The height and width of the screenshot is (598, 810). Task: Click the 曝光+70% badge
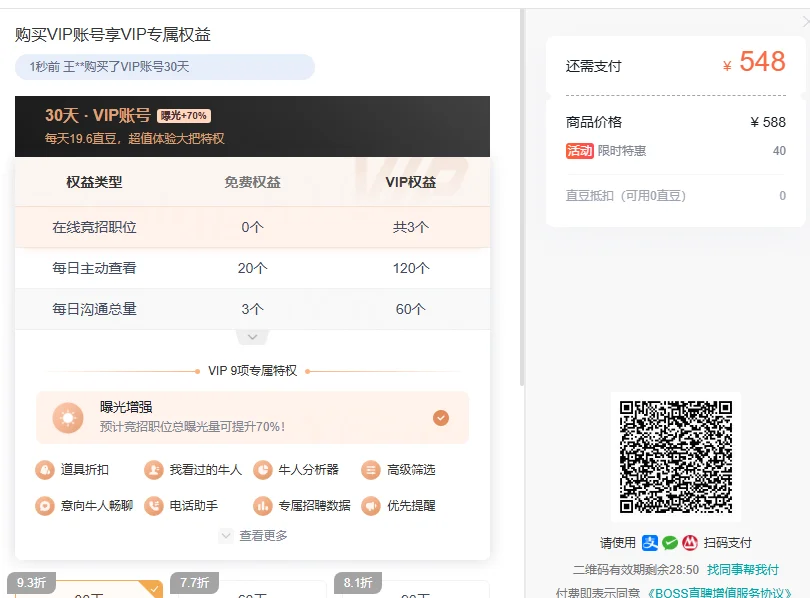(184, 116)
